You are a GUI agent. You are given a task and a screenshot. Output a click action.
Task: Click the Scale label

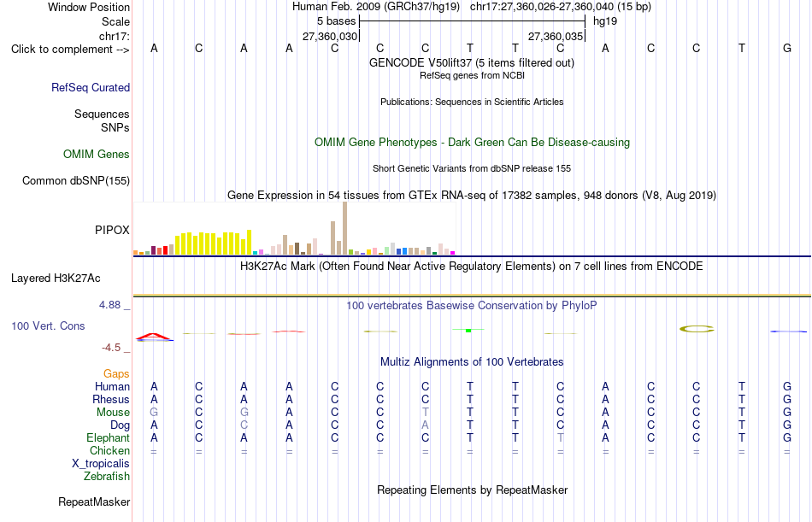[x=115, y=21]
